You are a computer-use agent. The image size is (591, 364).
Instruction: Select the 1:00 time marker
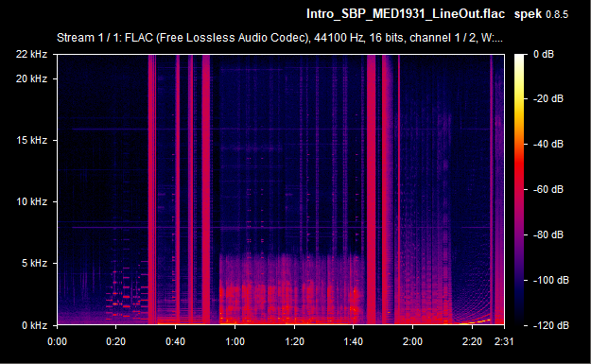[235, 341]
